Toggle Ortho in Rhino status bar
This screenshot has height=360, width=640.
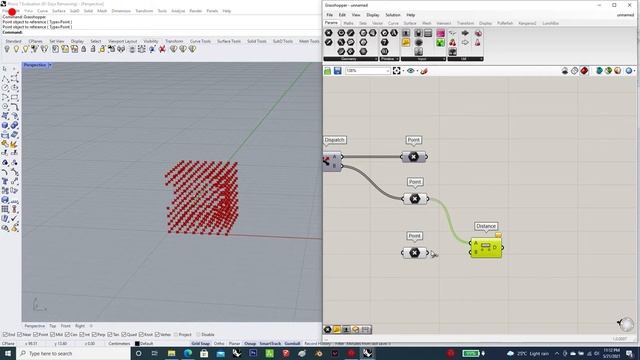coord(219,344)
